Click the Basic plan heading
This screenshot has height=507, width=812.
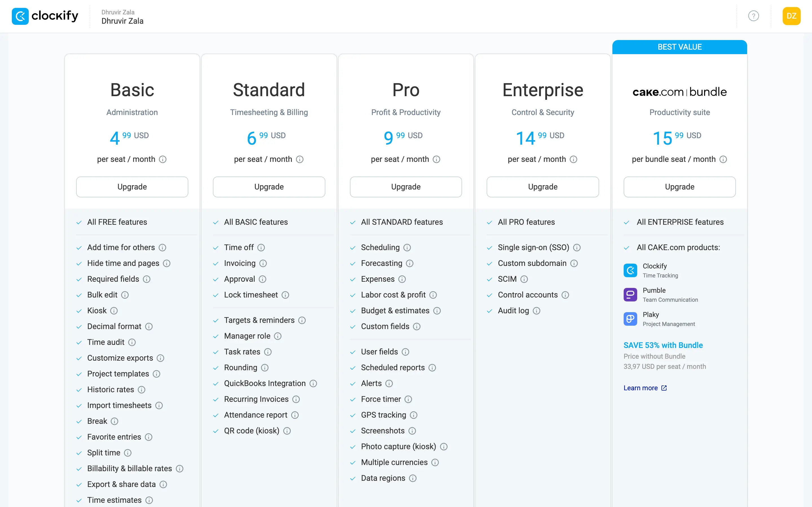coord(132,90)
